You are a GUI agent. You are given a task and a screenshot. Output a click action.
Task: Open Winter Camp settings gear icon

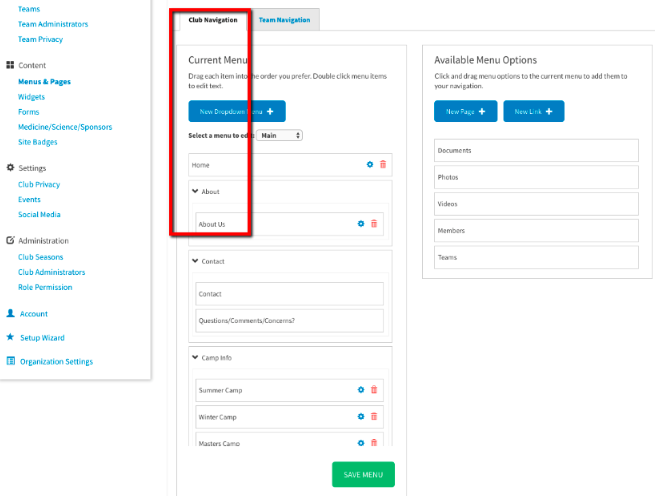click(362, 416)
